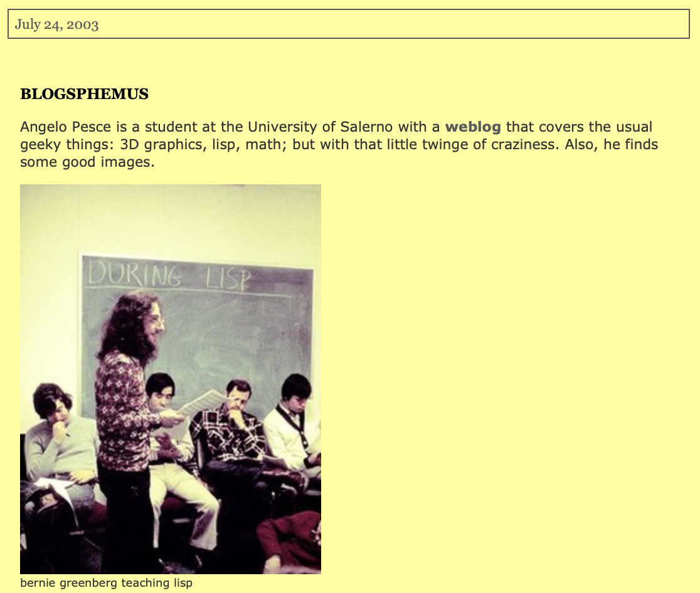Open the weblog link
The height and width of the screenshot is (593, 700).
tap(473, 127)
